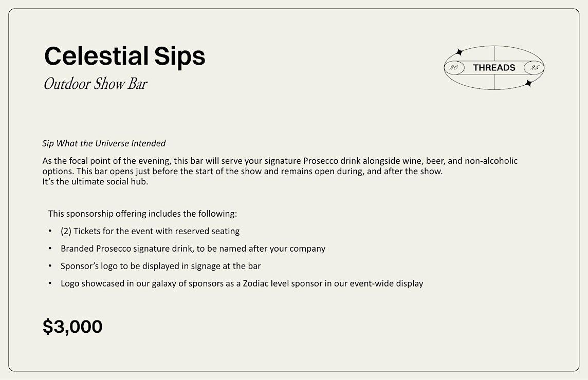Click the Branded Prosecco signature drink bullet

coord(193,249)
